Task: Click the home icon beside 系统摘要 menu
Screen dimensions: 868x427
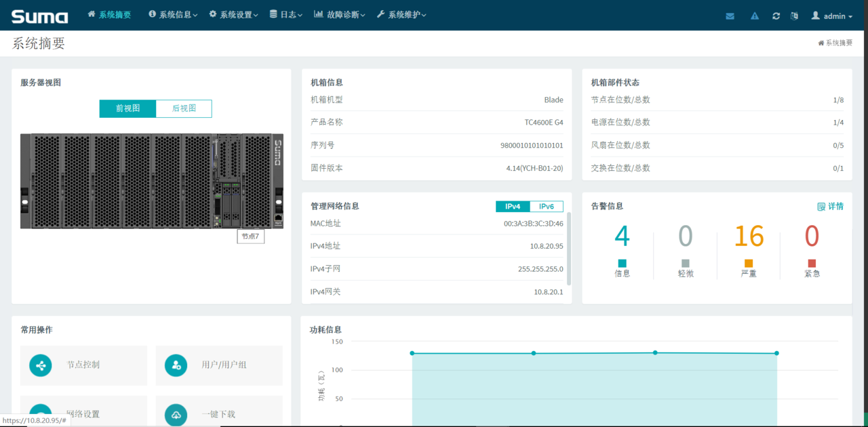Action: 92,14
